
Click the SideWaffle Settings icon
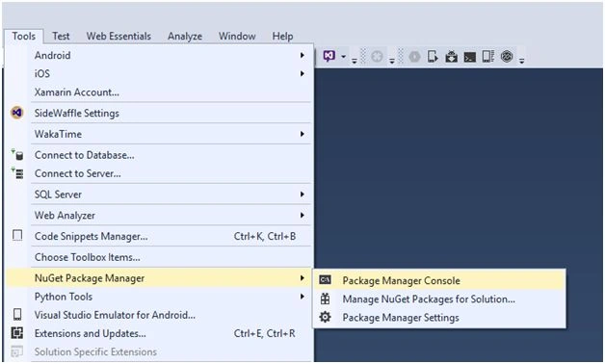tap(17, 113)
